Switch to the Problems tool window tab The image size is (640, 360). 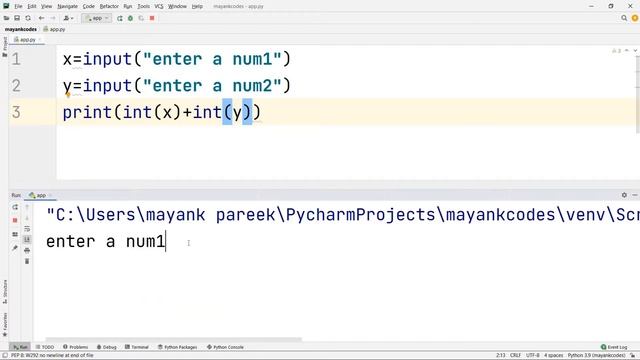point(76,347)
